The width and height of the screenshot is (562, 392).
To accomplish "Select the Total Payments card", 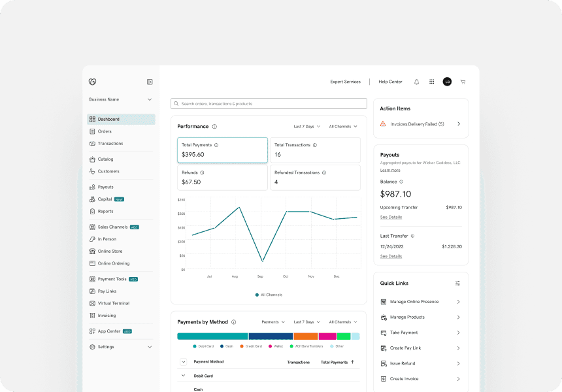I will [x=223, y=150].
